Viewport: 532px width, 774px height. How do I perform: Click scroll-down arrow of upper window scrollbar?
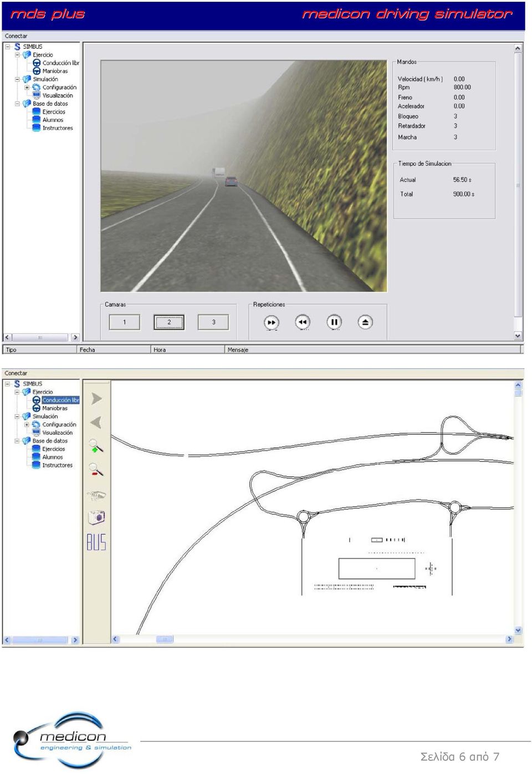click(x=518, y=336)
